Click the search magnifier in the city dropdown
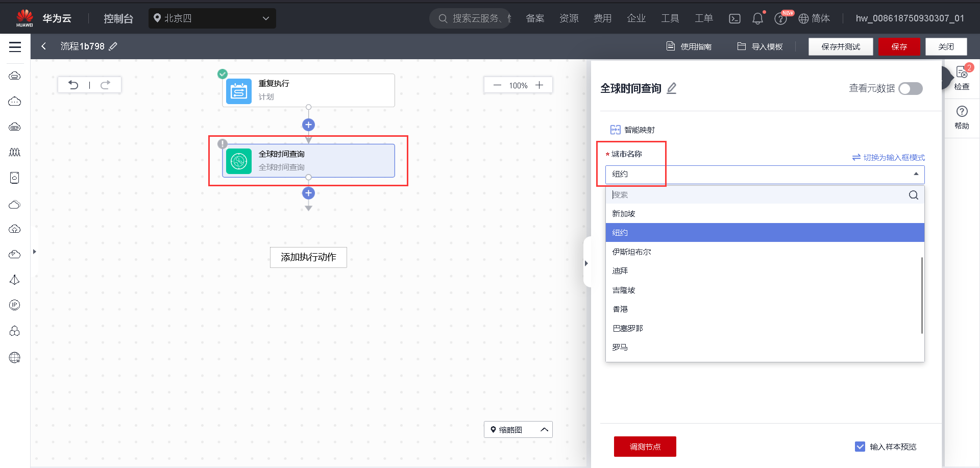Screen dimensions: 980x468 pyautogui.click(x=913, y=194)
